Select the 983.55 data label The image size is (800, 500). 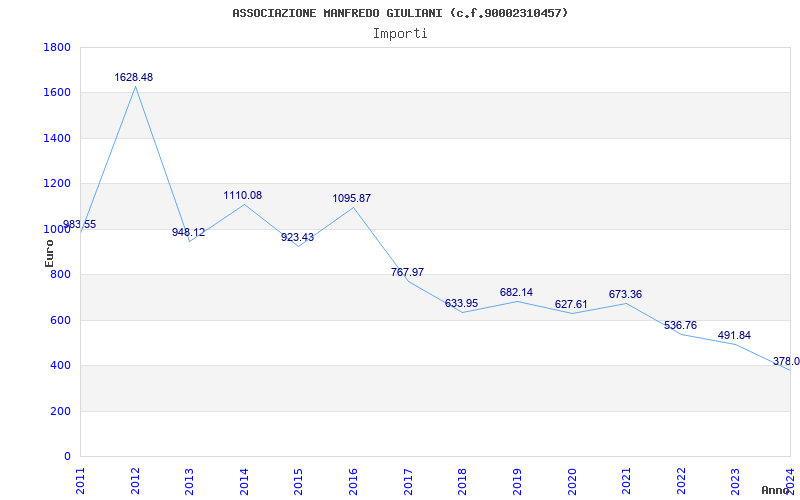[x=79, y=224]
